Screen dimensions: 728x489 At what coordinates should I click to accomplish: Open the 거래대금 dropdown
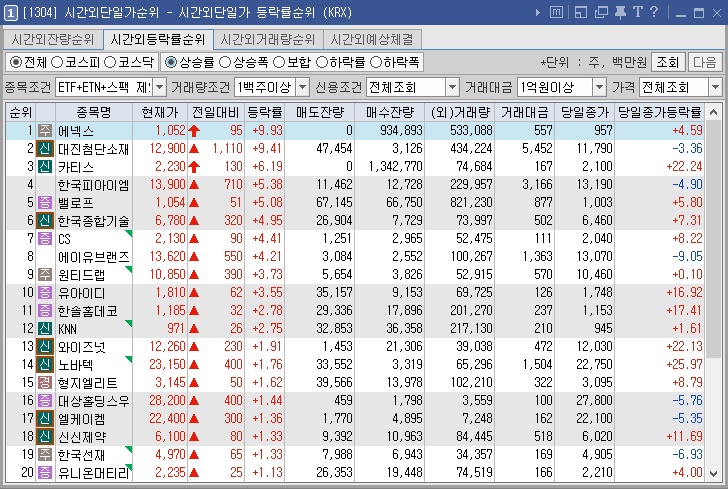tap(599, 87)
